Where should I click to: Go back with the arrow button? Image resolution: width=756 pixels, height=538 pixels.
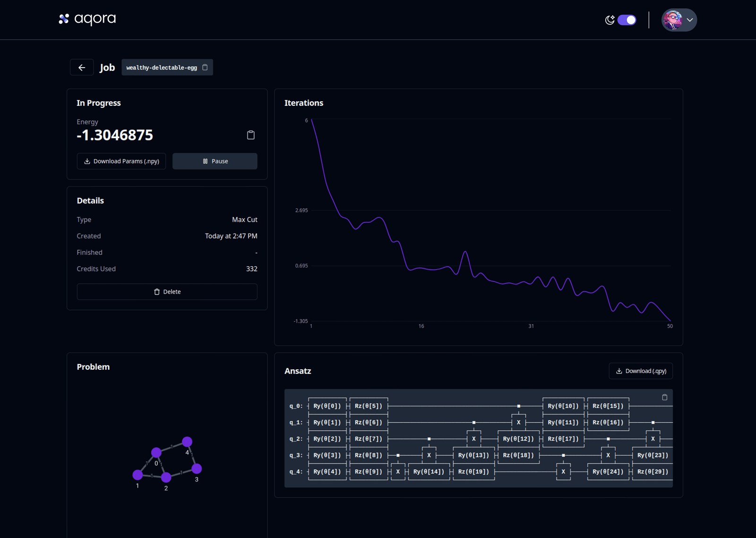pyautogui.click(x=82, y=68)
